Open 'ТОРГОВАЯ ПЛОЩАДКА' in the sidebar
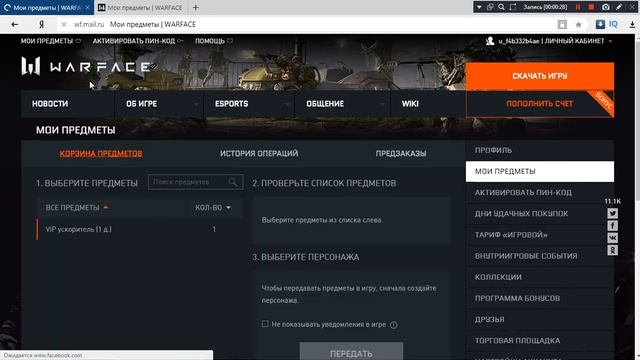Image resolution: width=640 pixels, height=360 pixels. pos(540,341)
